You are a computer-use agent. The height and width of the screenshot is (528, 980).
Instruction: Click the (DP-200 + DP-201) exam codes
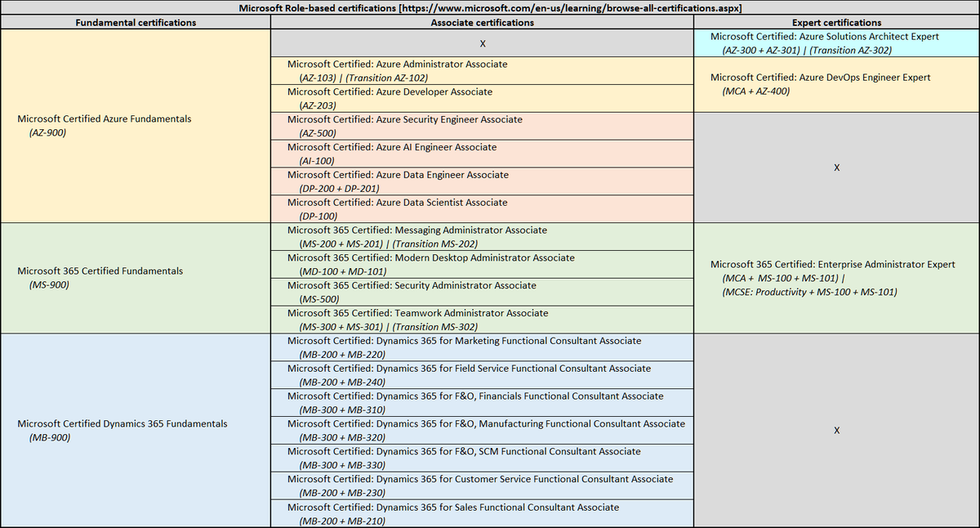339,188
